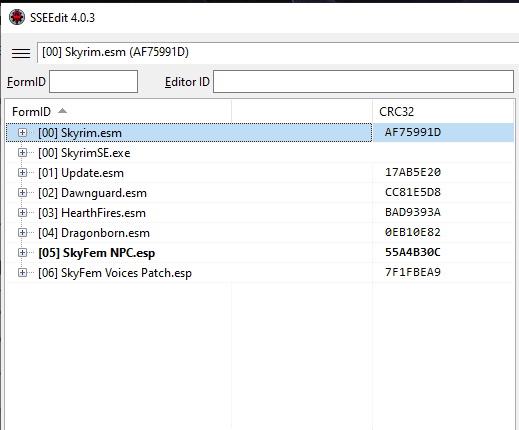The height and width of the screenshot is (430, 519).
Task: Click CRC32 value CC81E5D8
Action: (x=413, y=192)
